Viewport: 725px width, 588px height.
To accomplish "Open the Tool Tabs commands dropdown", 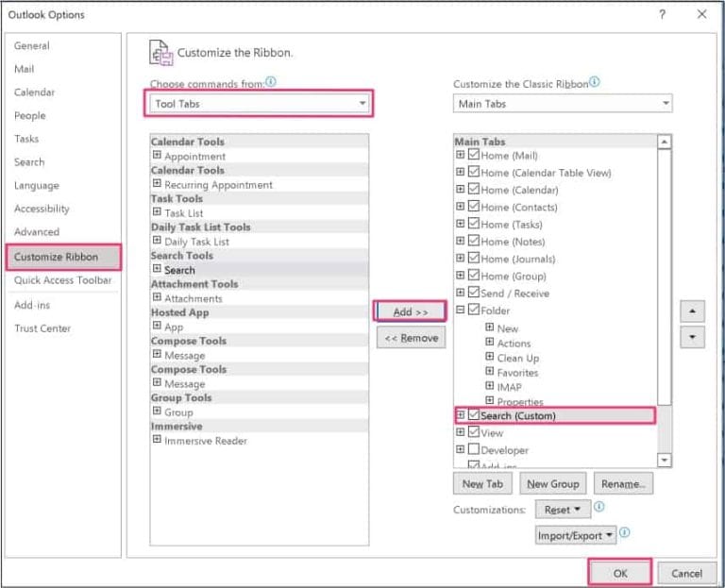I will pos(362,104).
